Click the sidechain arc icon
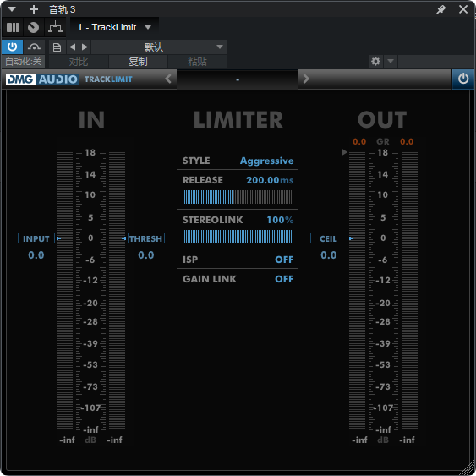 pyautogui.click(x=34, y=47)
